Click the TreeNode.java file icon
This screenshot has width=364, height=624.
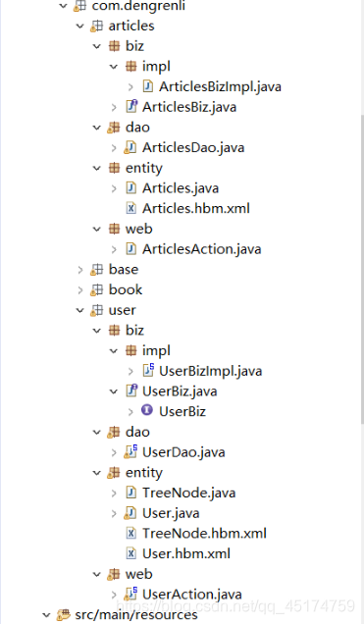(130, 493)
